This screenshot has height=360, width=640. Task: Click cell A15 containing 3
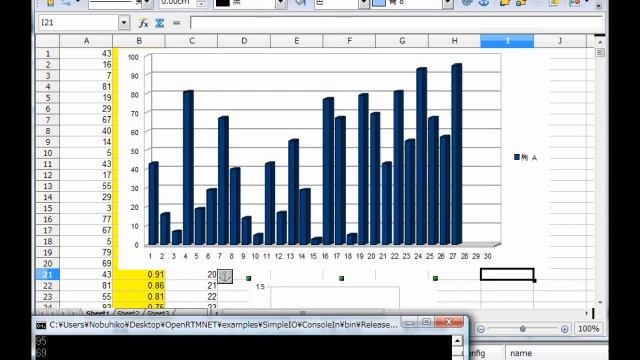pos(86,208)
